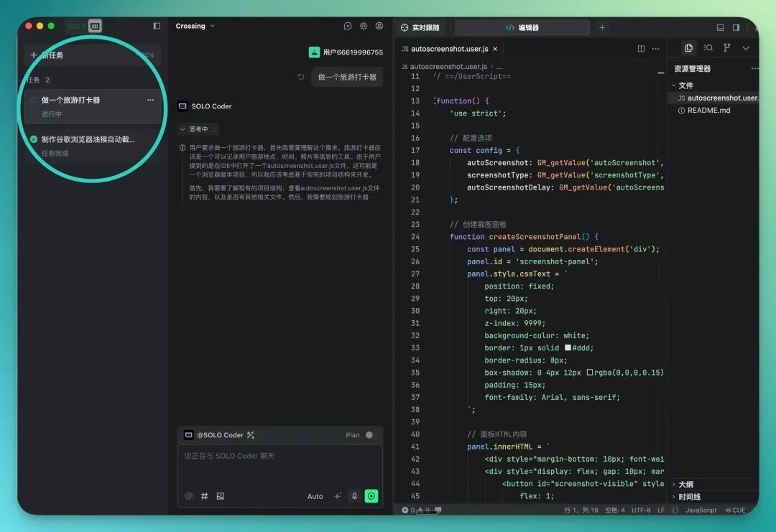Select the 做一个旅游打卡器 task
The image size is (776, 532).
click(93, 106)
